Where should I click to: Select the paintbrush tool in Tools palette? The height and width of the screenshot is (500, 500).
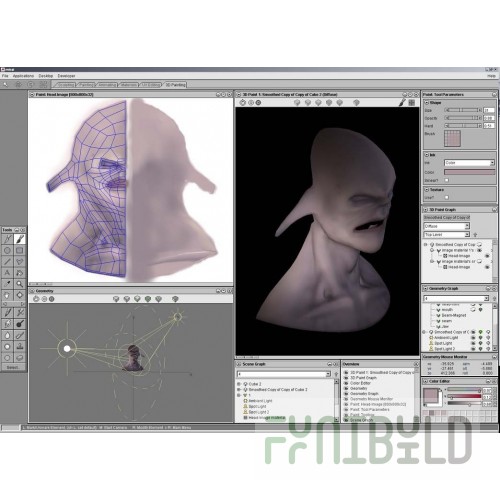click(x=20, y=239)
